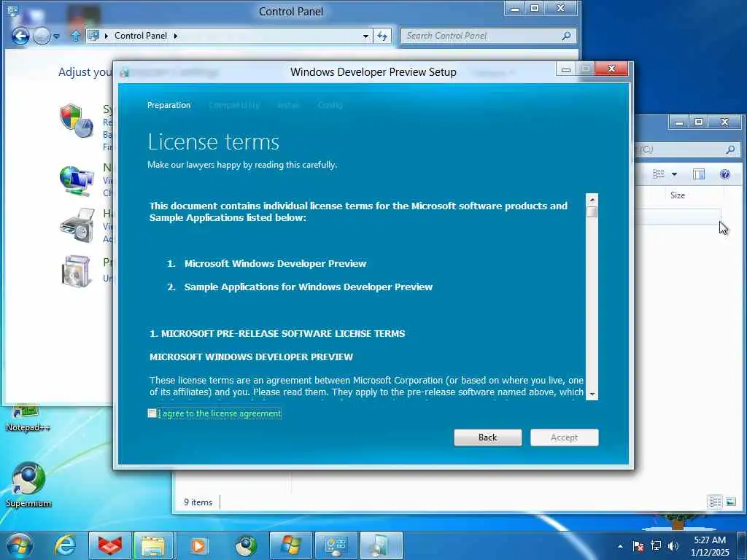Open the media player taskbar icon
747x560 pixels.
(x=199, y=545)
